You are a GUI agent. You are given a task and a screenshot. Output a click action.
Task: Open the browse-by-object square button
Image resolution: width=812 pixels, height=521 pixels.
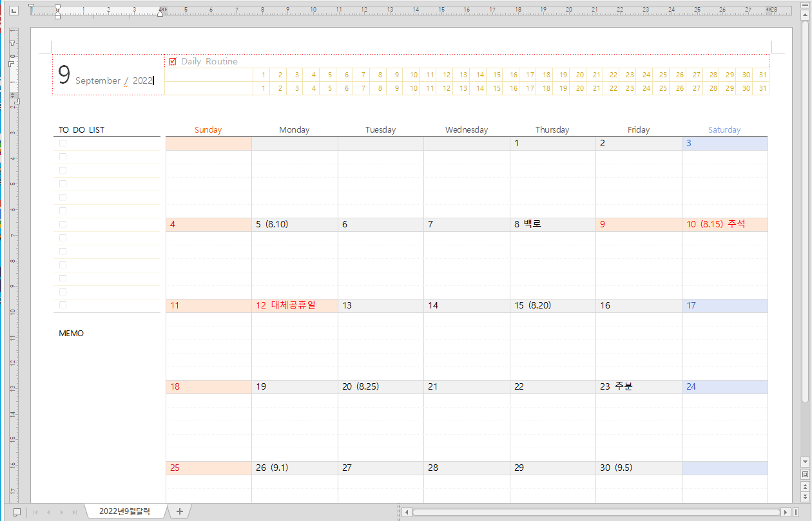[805, 474]
